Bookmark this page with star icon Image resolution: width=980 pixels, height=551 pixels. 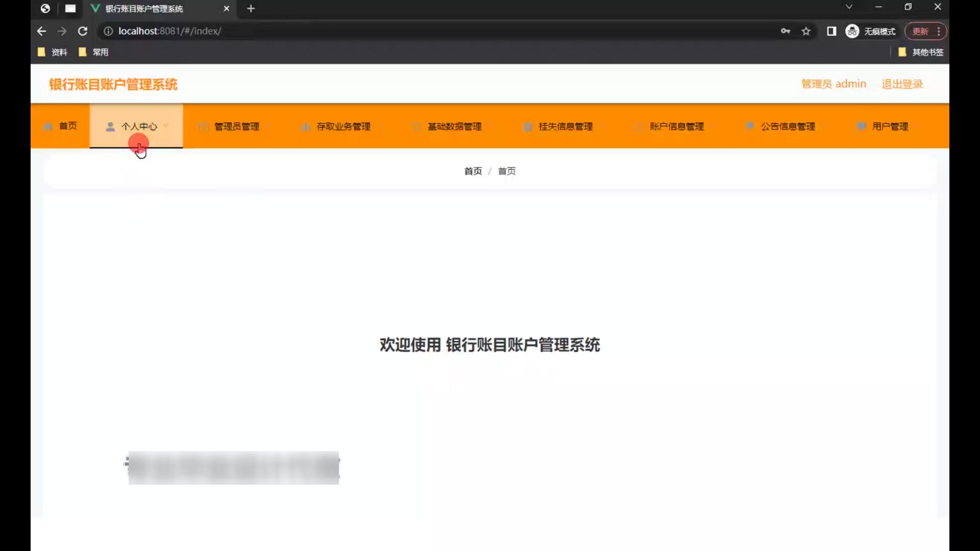[806, 31]
